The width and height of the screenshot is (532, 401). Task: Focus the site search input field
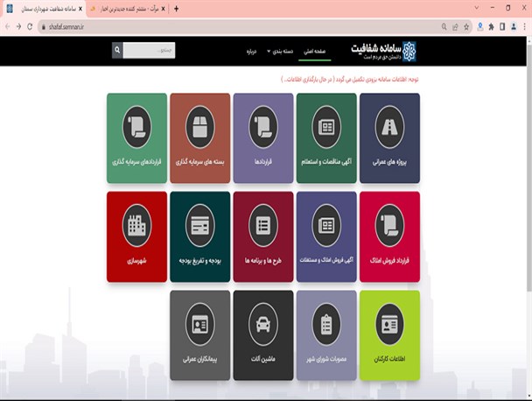[x=149, y=50]
